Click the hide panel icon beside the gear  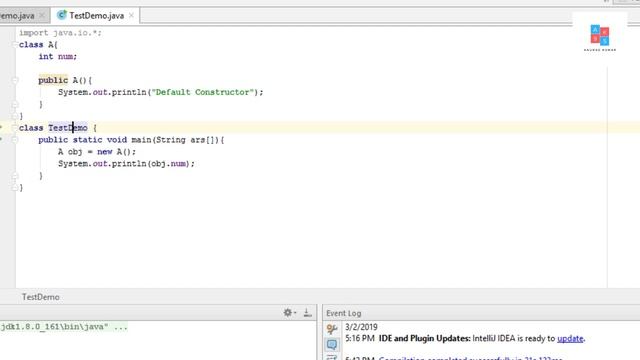point(307,313)
